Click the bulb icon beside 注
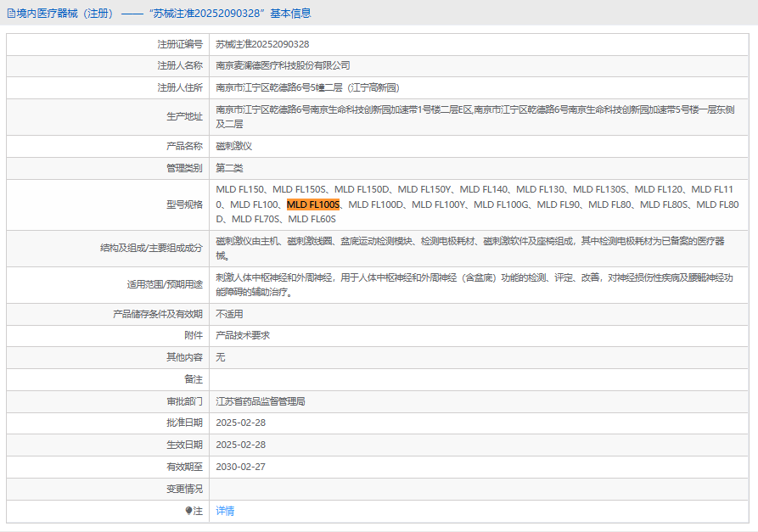The image size is (758, 532). [x=188, y=511]
